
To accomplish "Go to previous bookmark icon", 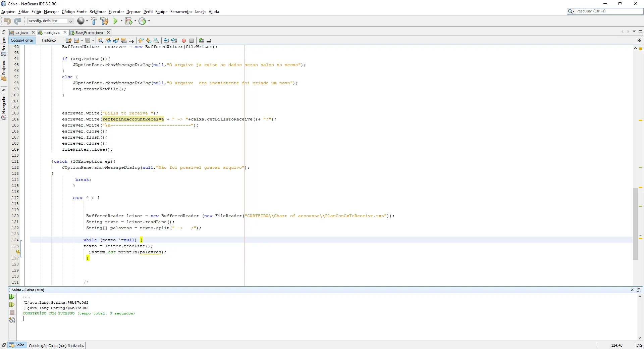I will coord(141,41).
